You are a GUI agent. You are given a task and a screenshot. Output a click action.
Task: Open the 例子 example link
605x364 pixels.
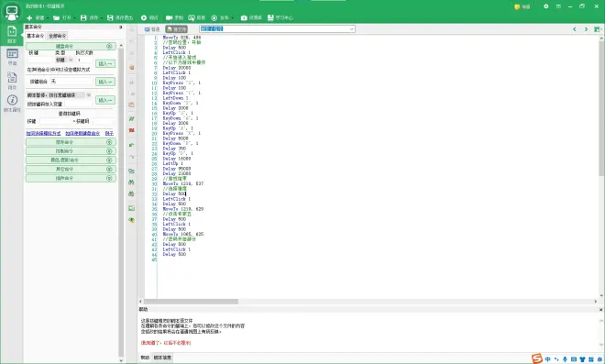click(x=109, y=133)
